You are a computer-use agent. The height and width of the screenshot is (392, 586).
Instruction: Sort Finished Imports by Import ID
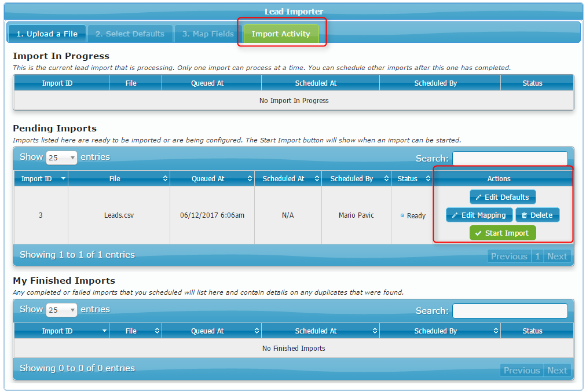pos(61,331)
